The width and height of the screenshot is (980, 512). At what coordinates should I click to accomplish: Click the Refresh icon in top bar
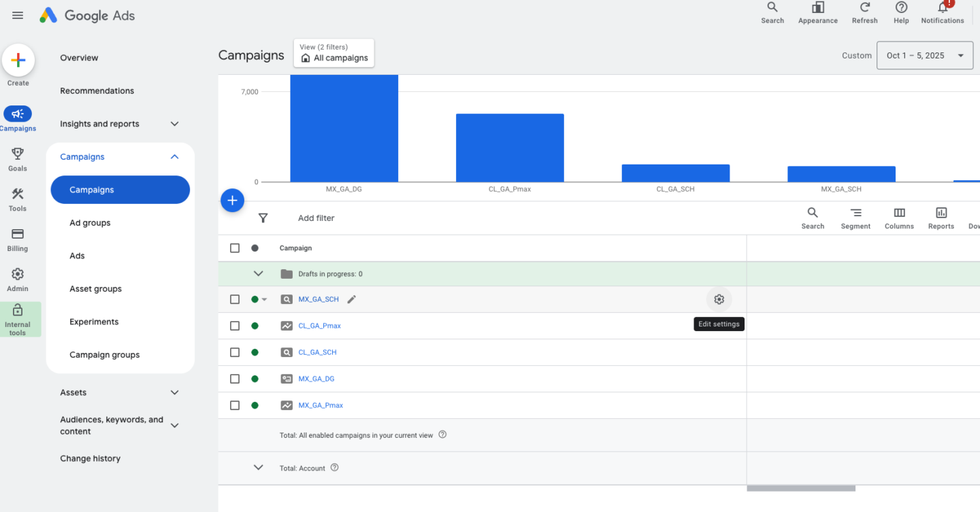(x=864, y=7)
